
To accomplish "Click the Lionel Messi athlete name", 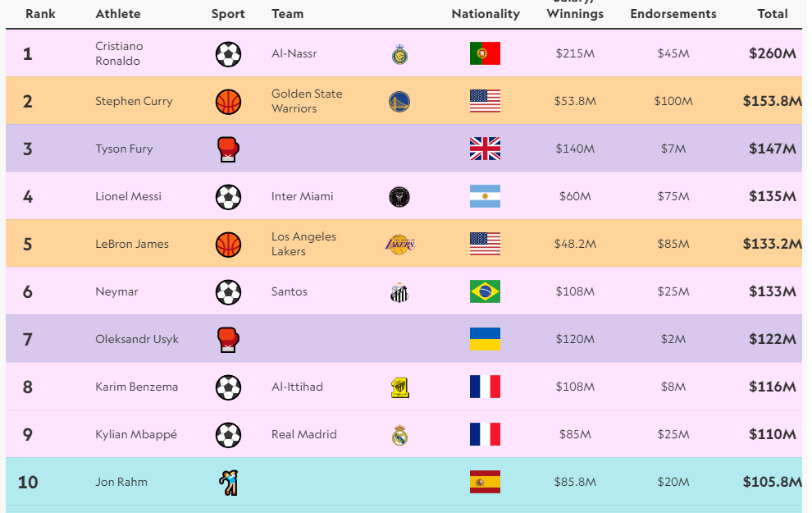I will point(128,197).
